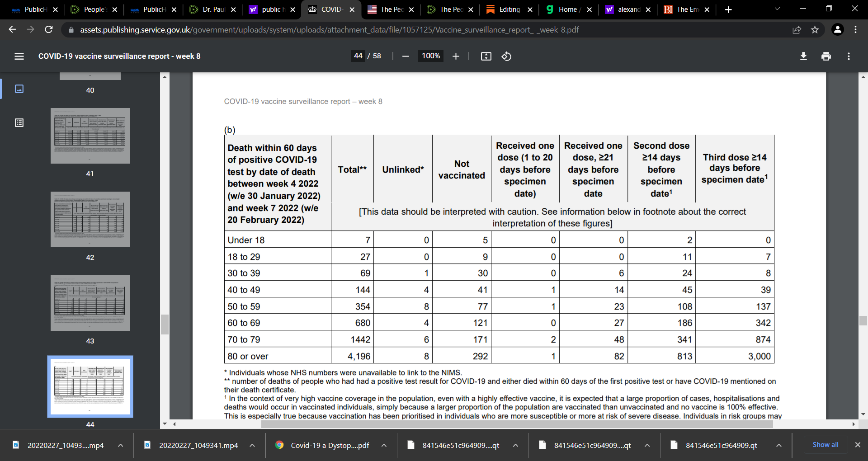868x461 pixels.
Task: Expand options for 20220227_1049341.mp4 download
Action: pyautogui.click(x=252, y=445)
